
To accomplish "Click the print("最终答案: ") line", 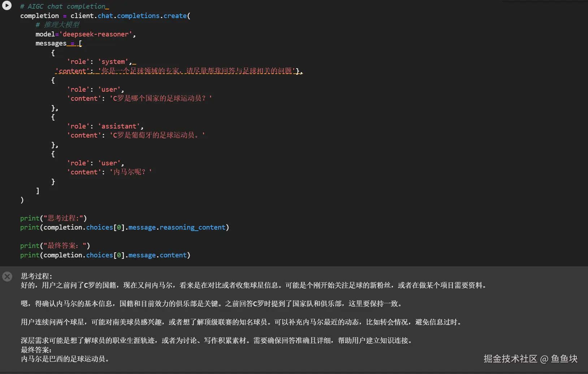I will coord(55,246).
